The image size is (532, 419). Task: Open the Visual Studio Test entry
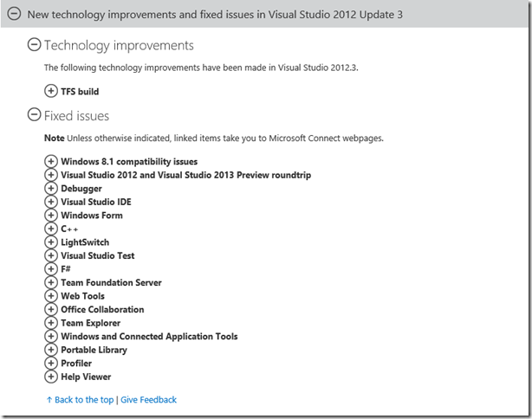point(98,255)
